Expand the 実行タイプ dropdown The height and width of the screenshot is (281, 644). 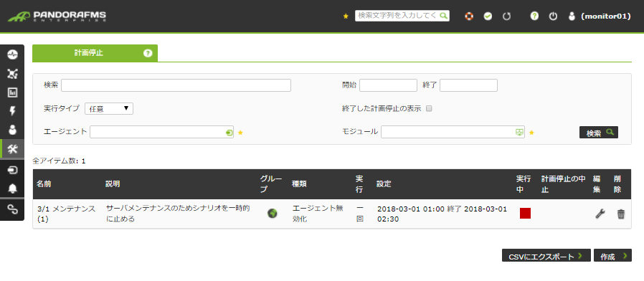(x=109, y=108)
